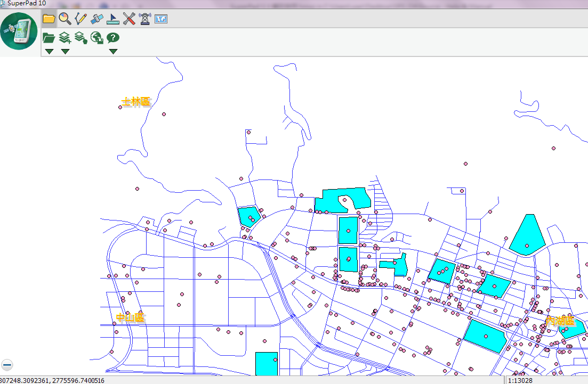Open the wrench and screwdriver settings
Image resolution: width=588 pixels, height=384 pixels.
129,18
